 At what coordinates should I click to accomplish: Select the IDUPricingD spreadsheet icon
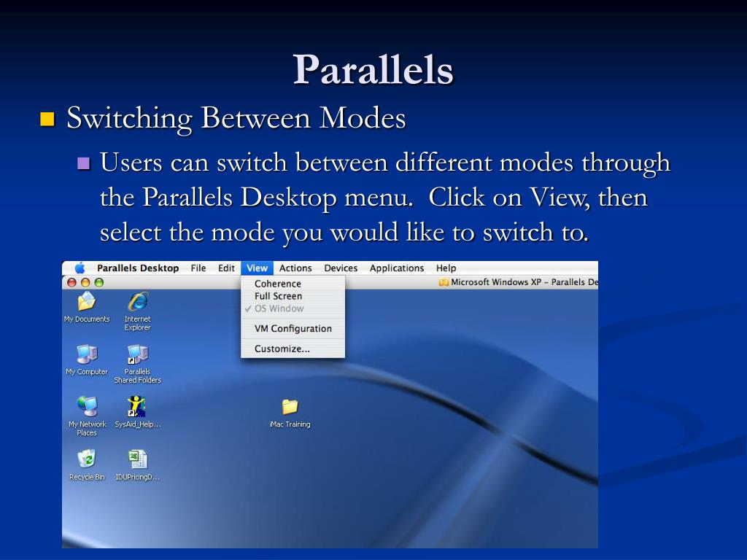tap(138, 459)
